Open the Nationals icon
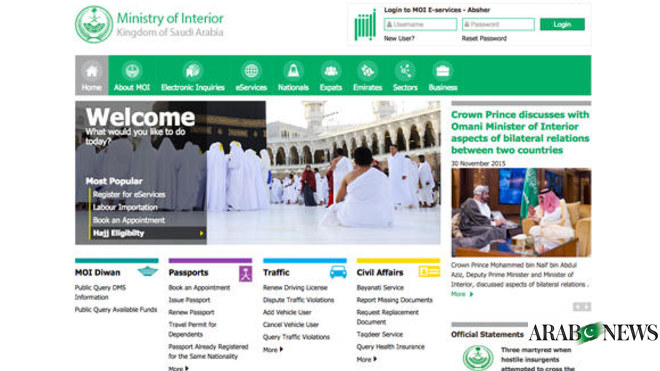Screen dimensions: 660x371 tap(293, 71)
